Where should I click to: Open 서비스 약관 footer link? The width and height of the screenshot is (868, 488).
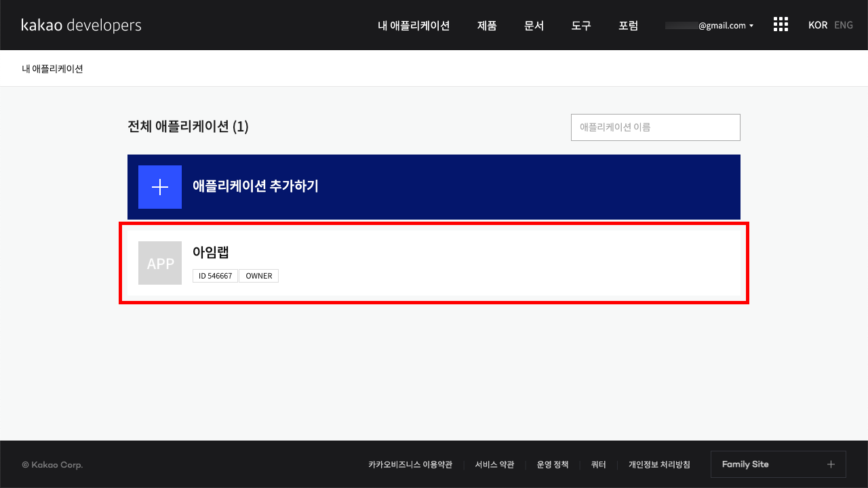494,465
